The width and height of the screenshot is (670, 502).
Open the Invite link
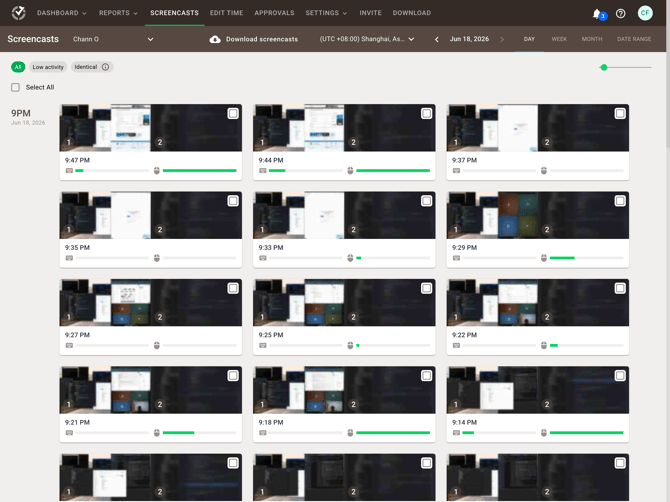point(370,13)
